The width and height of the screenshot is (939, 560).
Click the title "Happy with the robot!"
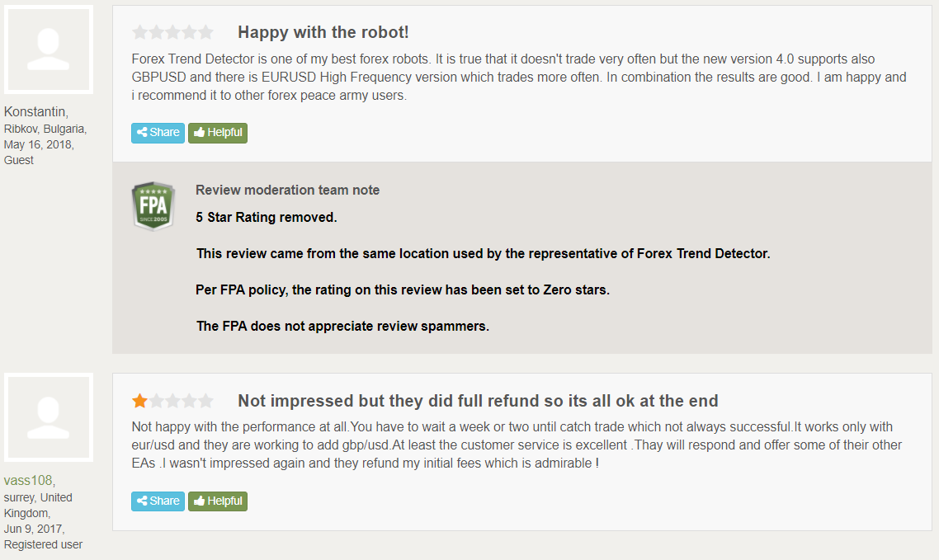323,32
